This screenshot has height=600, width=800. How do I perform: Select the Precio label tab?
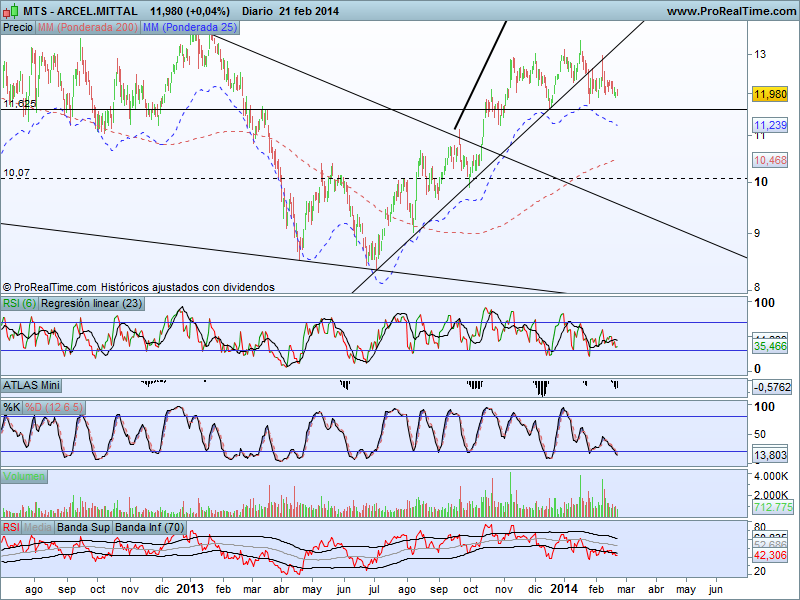(18, 28)
